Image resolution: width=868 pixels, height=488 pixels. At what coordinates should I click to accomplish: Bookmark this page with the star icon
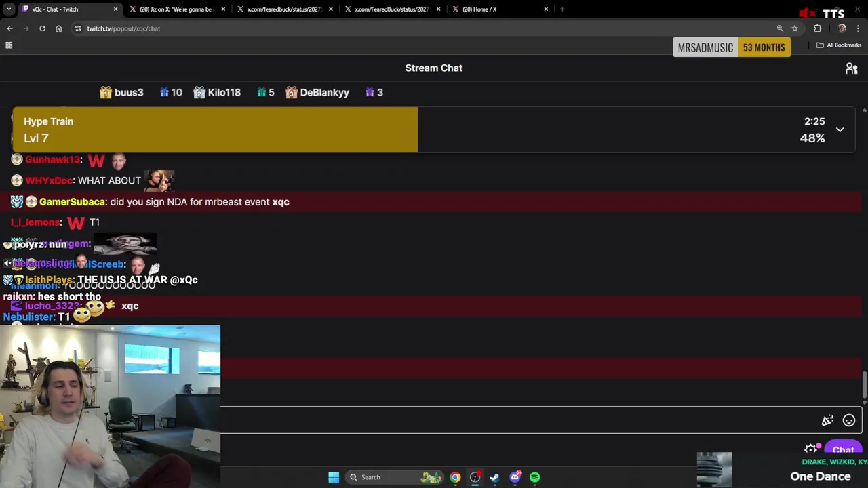click(795, 28)
